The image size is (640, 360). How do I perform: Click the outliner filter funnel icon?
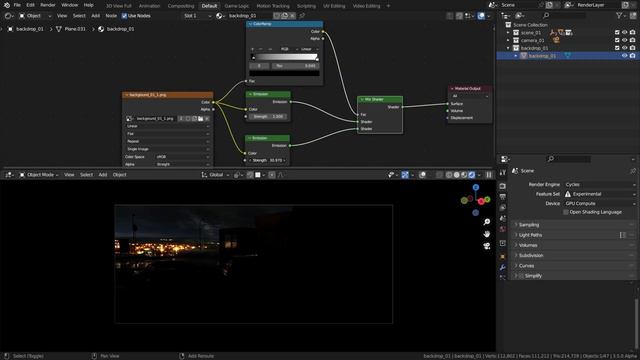click(619, 16)
